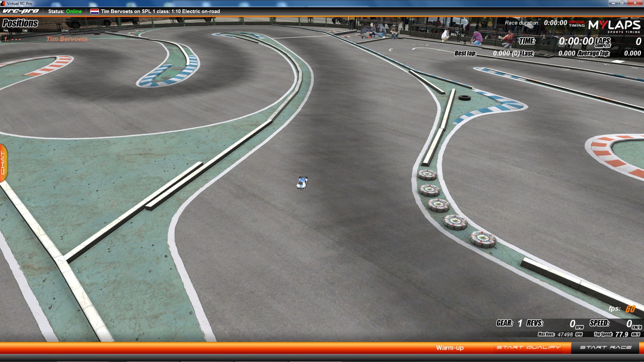Click the VRC-Pro logo in header
The image size is (644, 362).
tap(21, 11)
